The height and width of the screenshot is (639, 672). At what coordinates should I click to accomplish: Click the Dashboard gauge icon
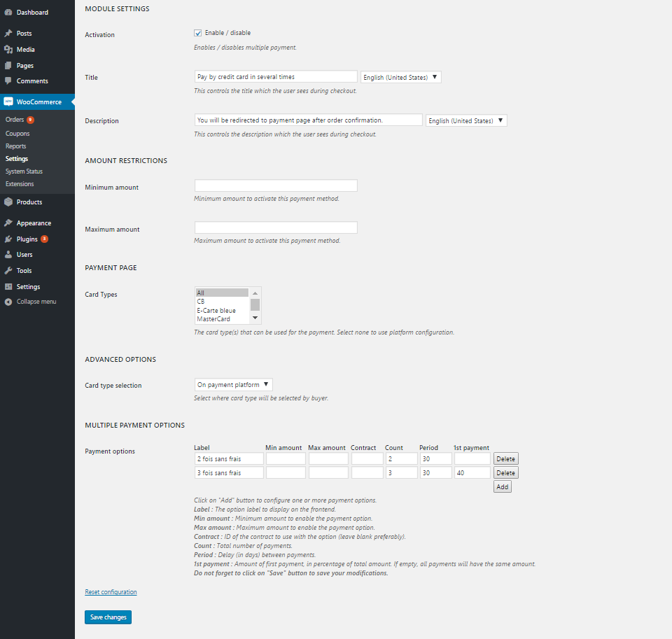click(x=8, y=13)
